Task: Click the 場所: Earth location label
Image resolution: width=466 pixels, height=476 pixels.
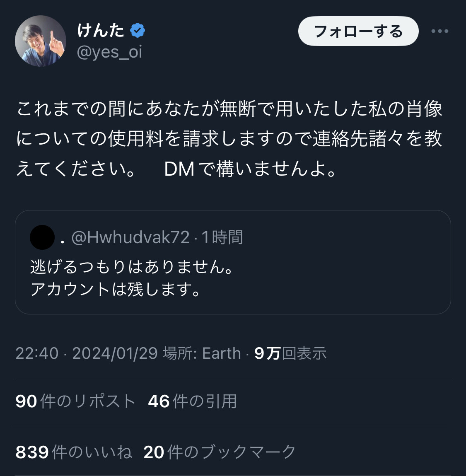Action: click(202, 353)
